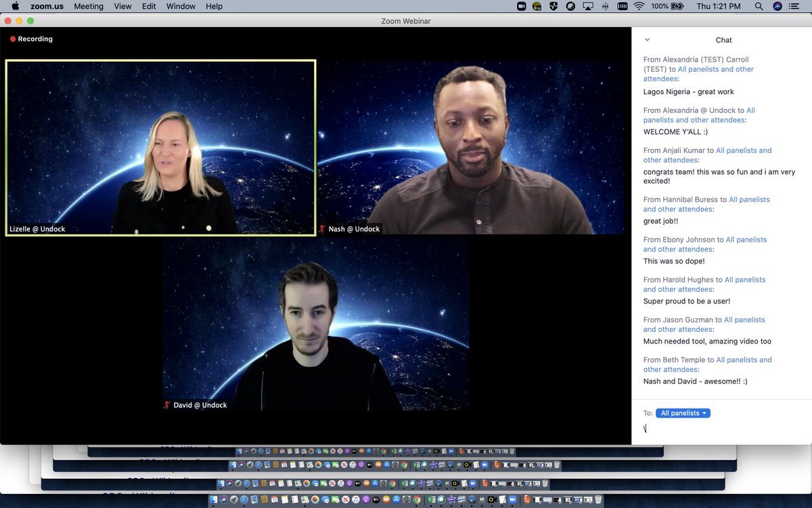Open Zoom app icon in the bottom Dock

tap(512, 499)
